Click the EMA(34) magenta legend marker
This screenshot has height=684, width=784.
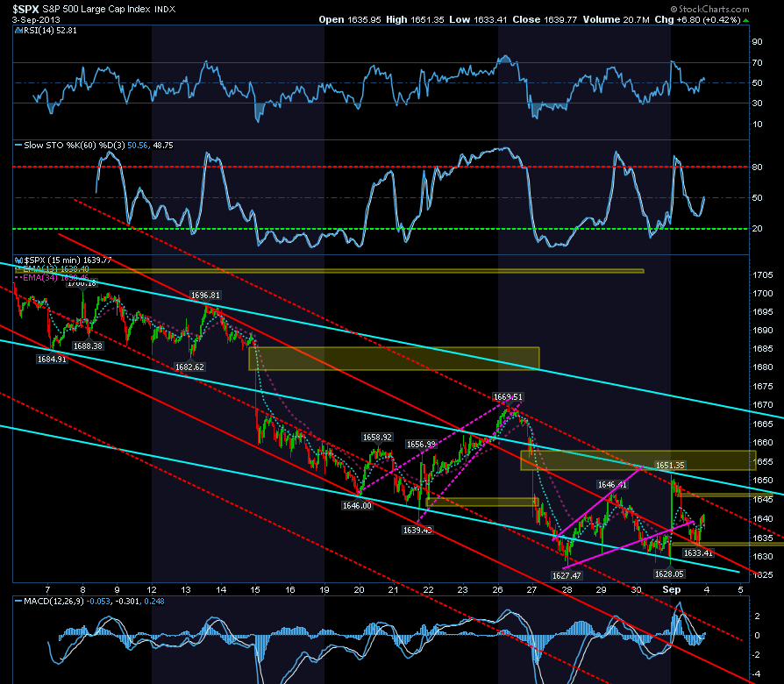coord(18,277)
